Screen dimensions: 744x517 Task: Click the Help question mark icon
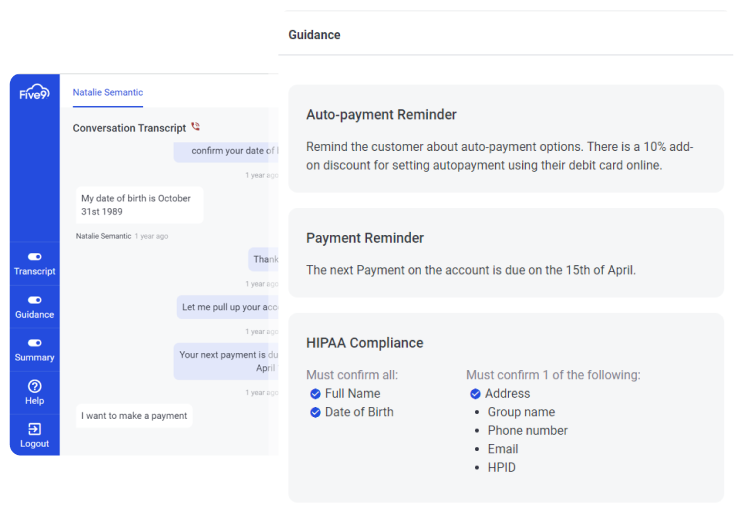[34, 386]
